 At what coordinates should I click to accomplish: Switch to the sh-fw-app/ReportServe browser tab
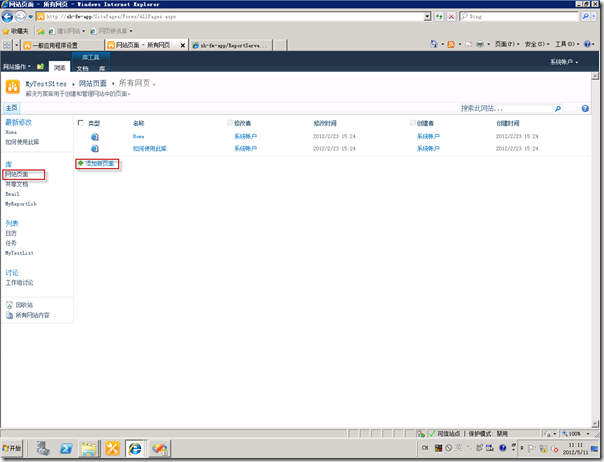(x=232, y=45)
